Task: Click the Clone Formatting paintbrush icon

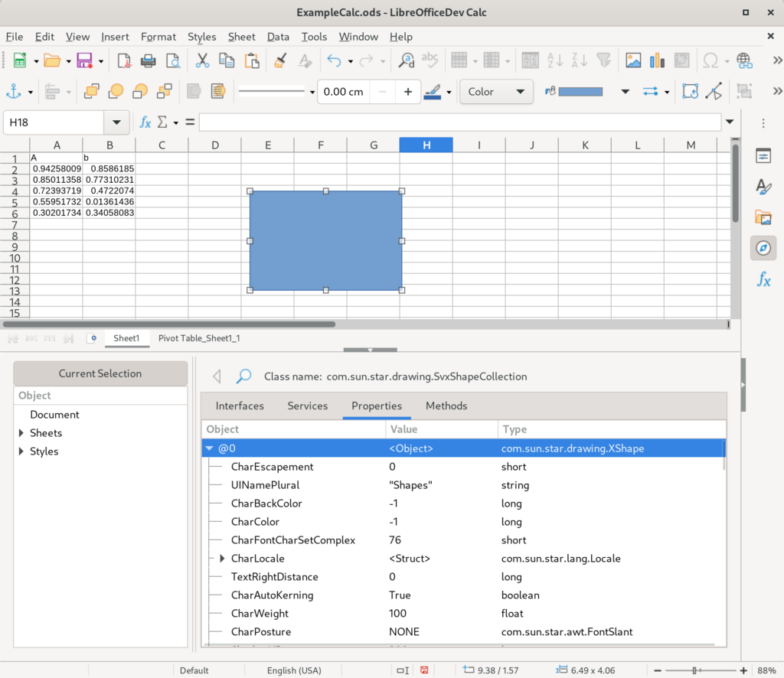Action: [x=280, y=61]
